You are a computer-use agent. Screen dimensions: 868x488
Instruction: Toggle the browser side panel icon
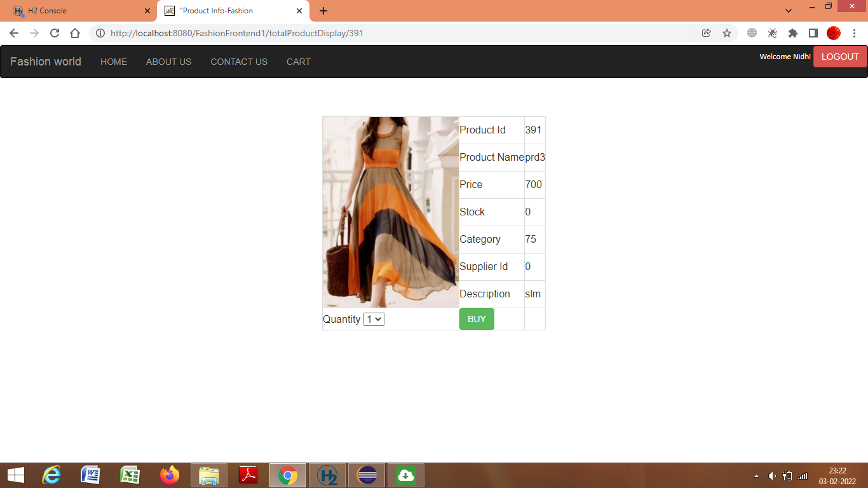point(813,33)
